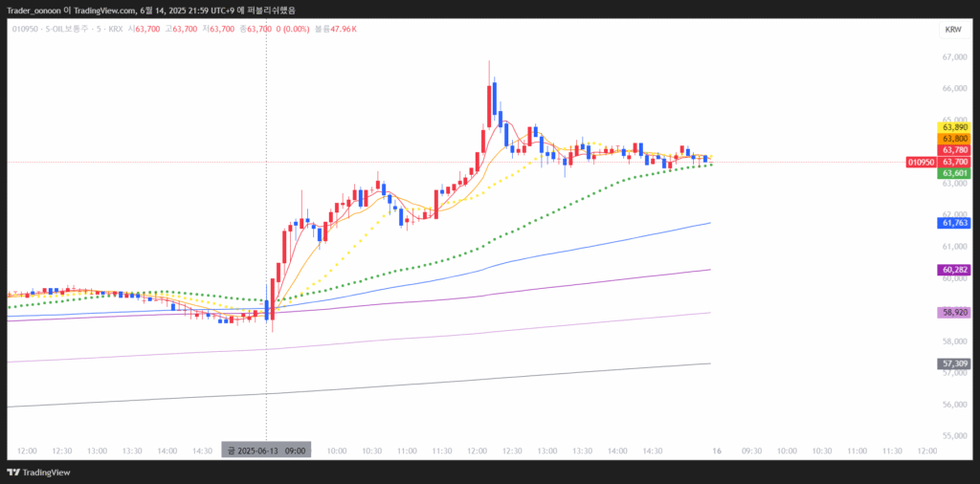Click the 56,000 price axis label
980x484 pixels.
pyautogui.click(x=955, y=405)
